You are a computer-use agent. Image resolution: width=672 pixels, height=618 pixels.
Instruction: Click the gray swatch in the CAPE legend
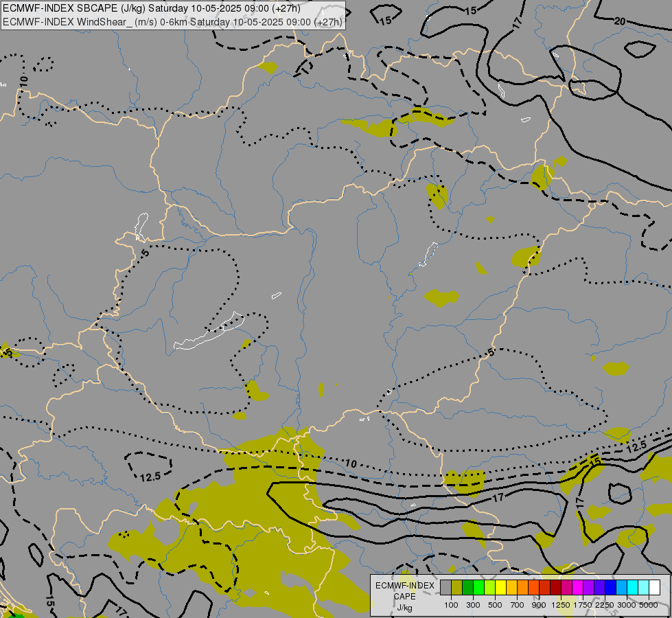tap(445, 587)
